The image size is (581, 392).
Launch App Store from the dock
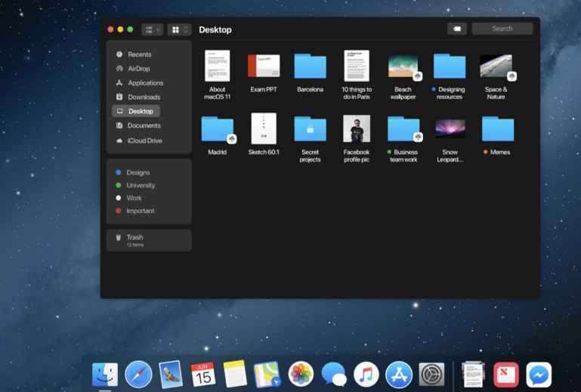399,374
